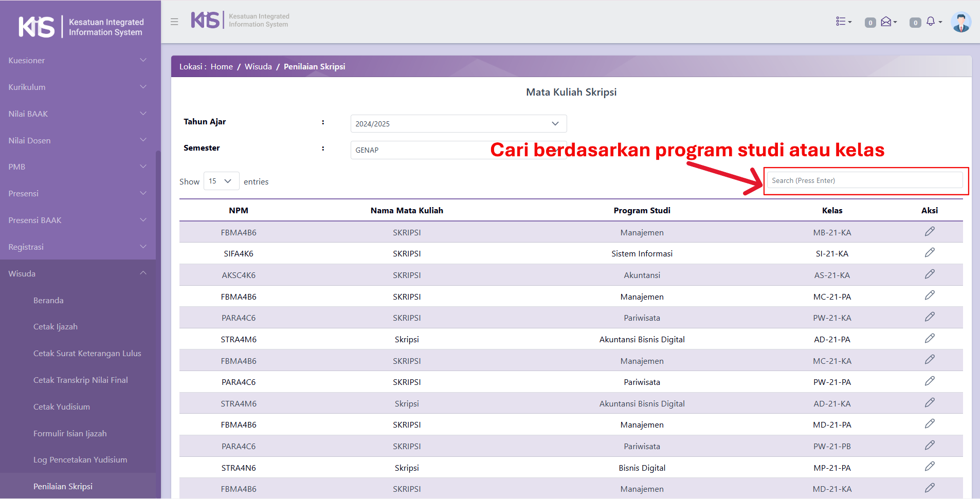Open the mail inbox envelope icon

[x=886, y=22]
